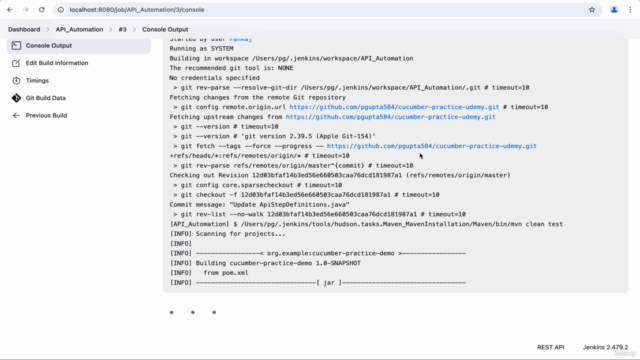Screen dimensions: 640x360
Task: Click the Console Output breadcrumb
Action: (165, 29)
